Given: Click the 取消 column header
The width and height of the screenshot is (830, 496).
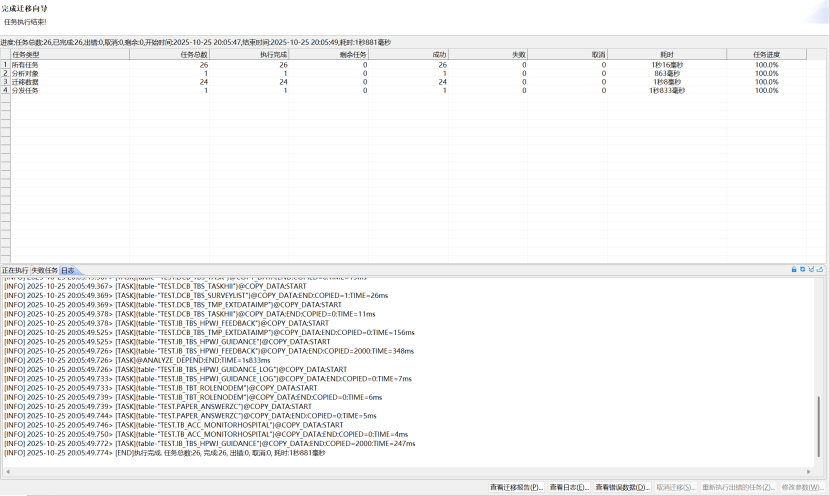Looking at the screenshot, I should coord(567,55).
